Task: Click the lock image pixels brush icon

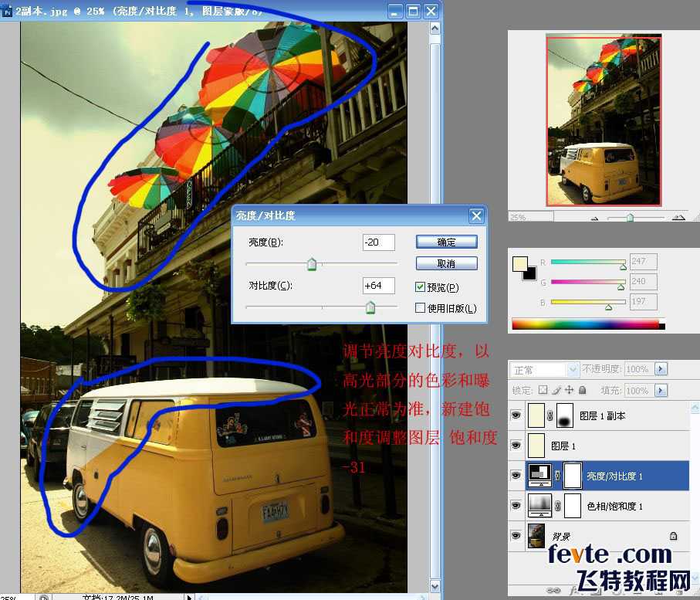Action: pyautogui.click(x=556, y=390)
